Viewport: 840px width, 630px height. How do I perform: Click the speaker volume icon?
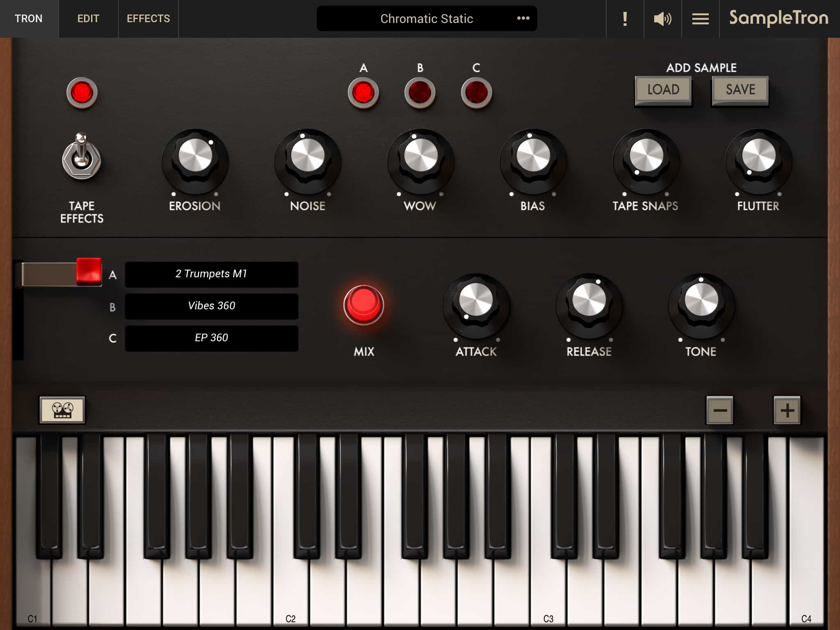tap(662, 19)
